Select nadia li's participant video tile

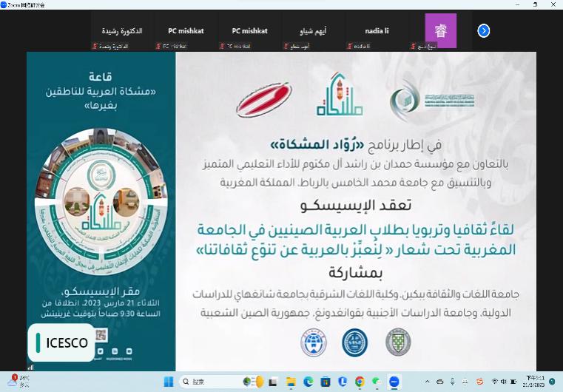tap(377, 32)
